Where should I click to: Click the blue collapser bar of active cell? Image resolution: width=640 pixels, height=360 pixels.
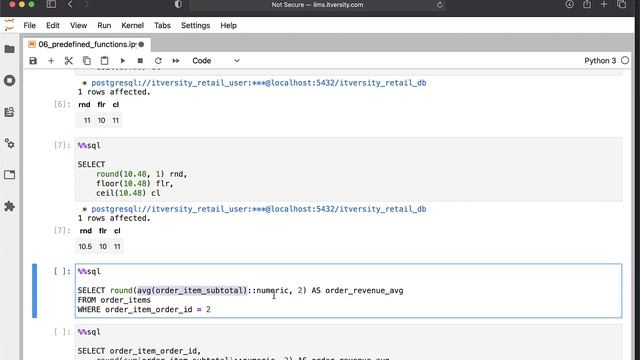(34, 291)
